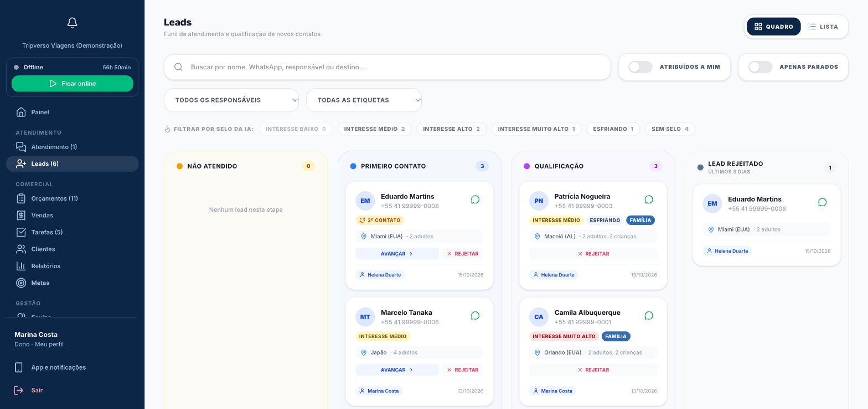Filter by Interesse Muito Alto seal
868x409 pixels.
point(536,129)
